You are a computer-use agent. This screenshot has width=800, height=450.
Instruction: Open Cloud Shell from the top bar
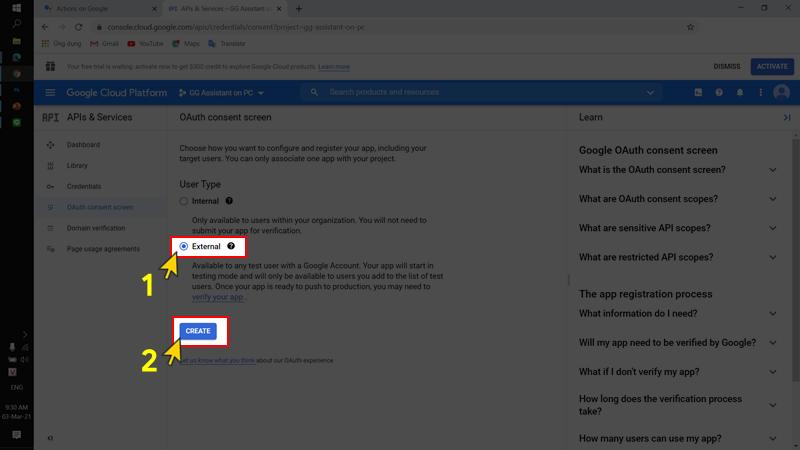(698, 93)
